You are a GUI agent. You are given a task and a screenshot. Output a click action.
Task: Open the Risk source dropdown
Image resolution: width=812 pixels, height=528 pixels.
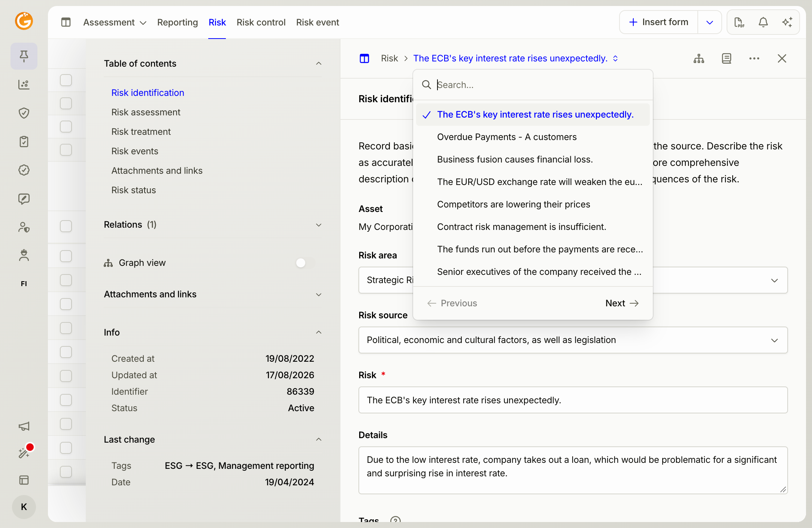tap(573, 340)
